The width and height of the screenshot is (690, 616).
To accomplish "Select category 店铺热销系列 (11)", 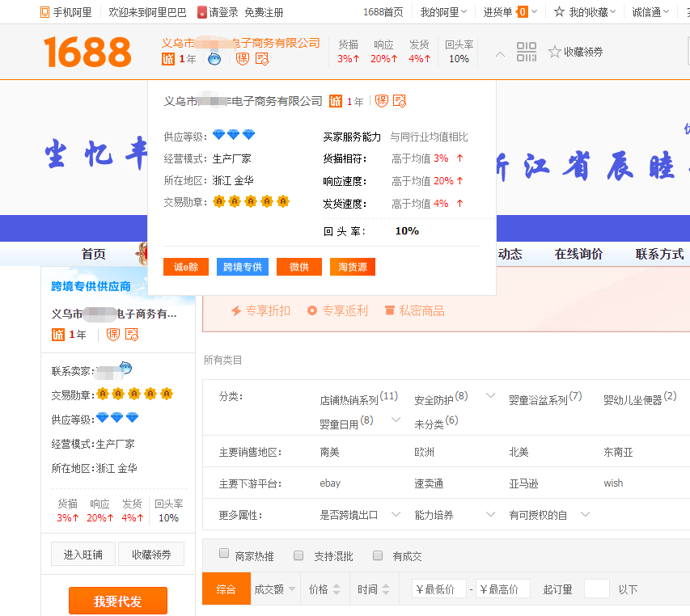I will click(358, 398).
